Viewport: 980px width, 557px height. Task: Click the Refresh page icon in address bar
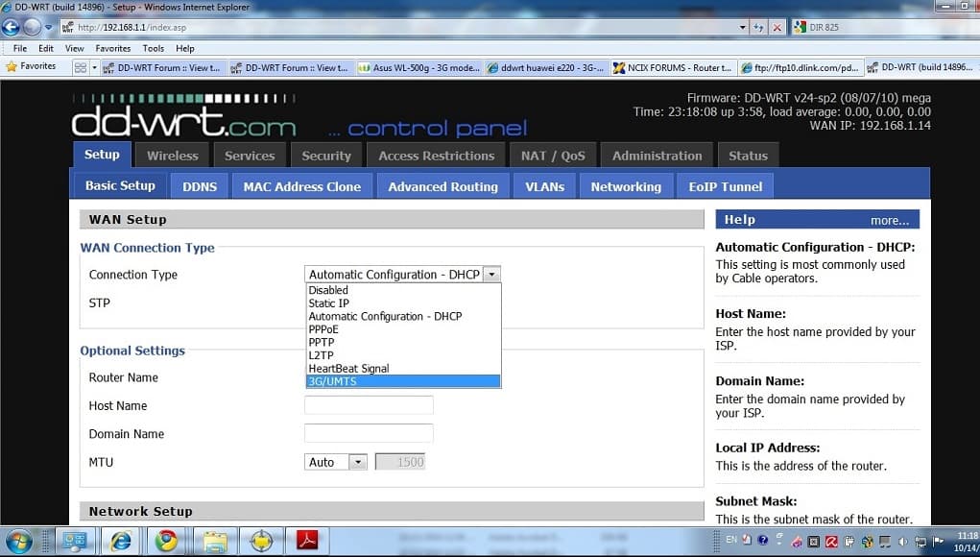759,28
